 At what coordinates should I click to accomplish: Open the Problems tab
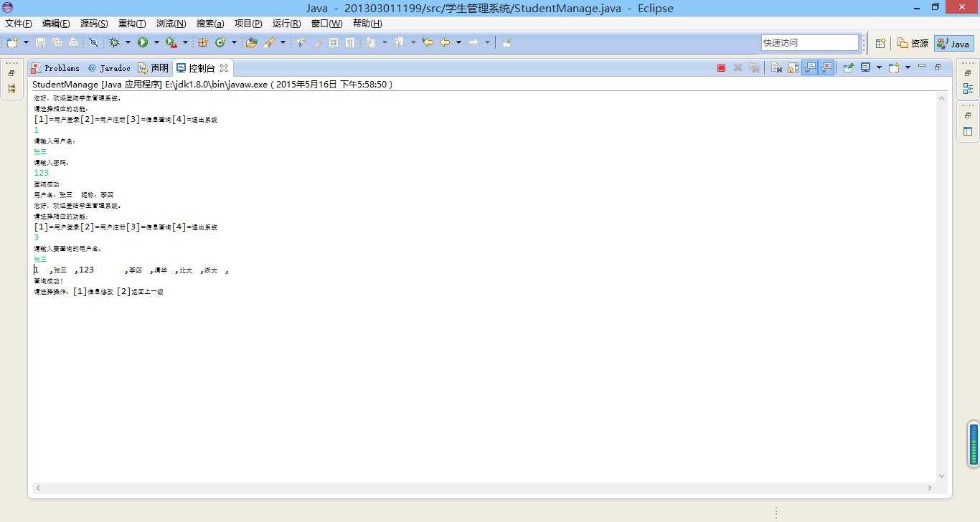pyautogui.click(x=56, y=68)
